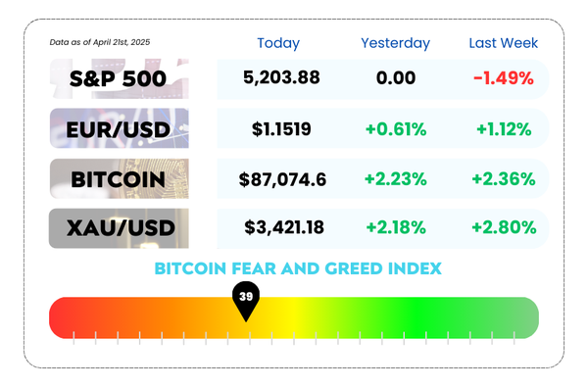This screenshot has width=588, height=387.
Task: Select the XAU/USD label image
Action: click(x=119, y=228)
